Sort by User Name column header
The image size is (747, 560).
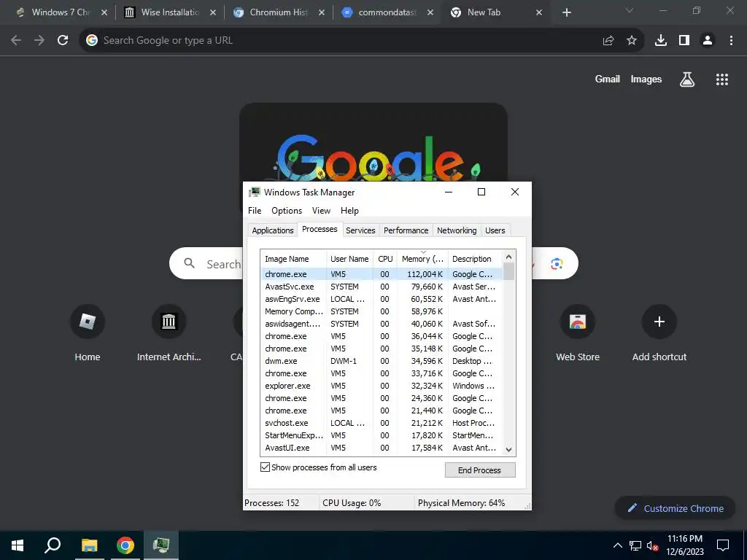349,259
